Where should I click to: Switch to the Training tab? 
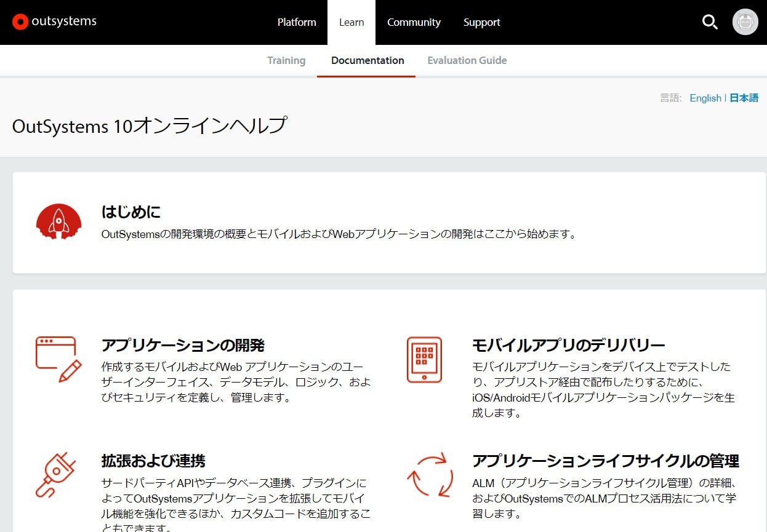(x=286, y=60)
